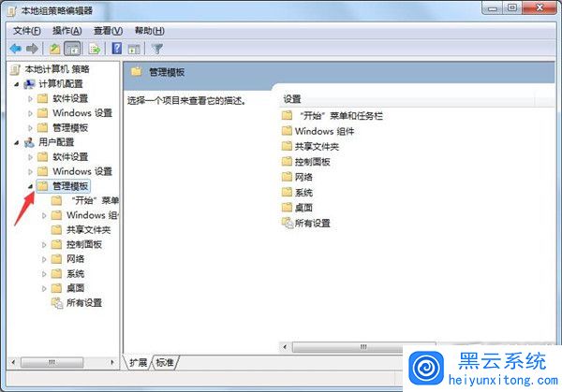Open the 操作(A) menu
Viewport: 562px width, 392px height.
67,31
